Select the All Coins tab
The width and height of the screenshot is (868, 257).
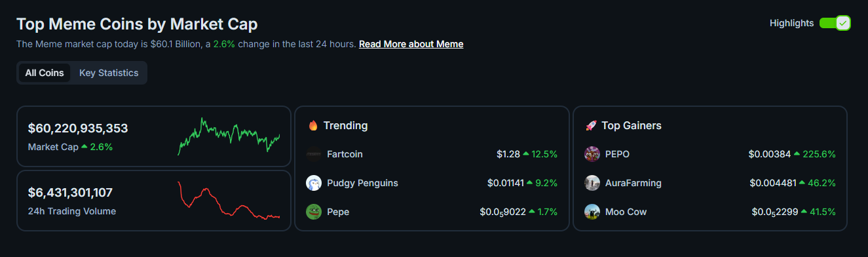click(x=45, y=73)
